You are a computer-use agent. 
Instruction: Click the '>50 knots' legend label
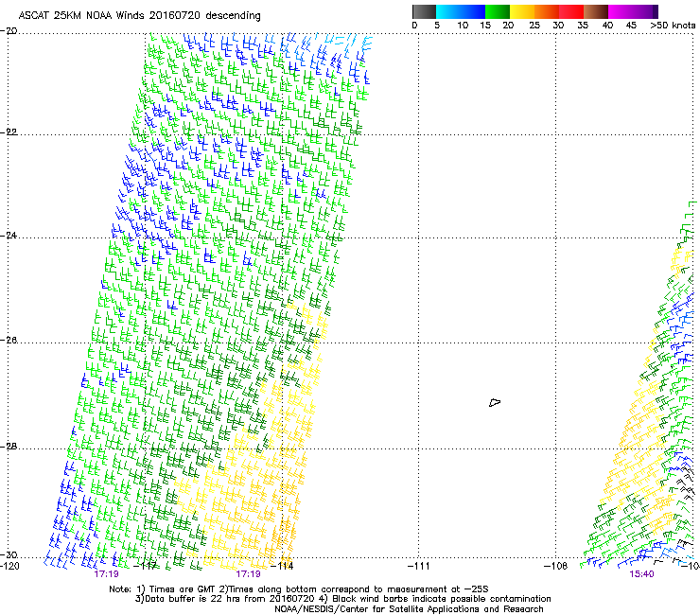pos(673,26)
